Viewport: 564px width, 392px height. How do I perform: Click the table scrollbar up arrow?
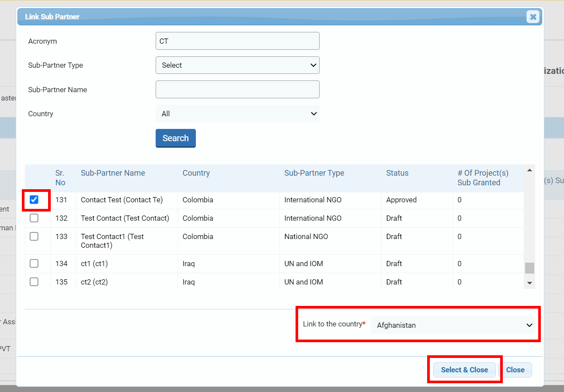529,170
